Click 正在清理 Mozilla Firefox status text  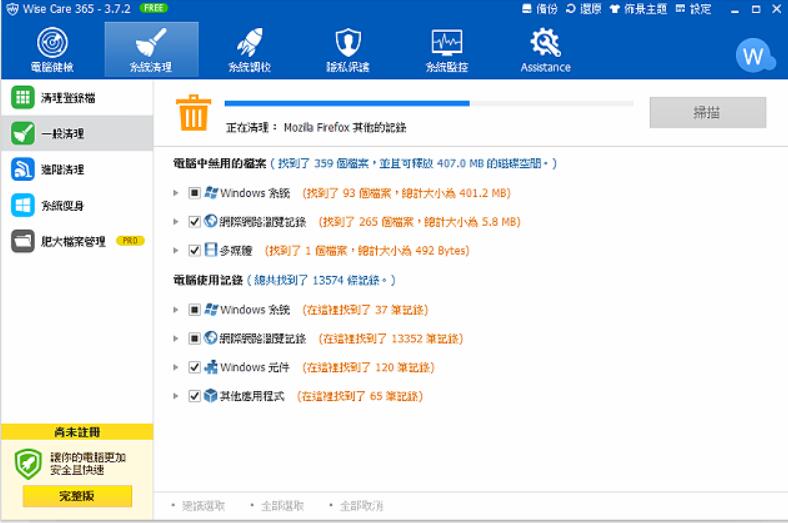[316, 128]
